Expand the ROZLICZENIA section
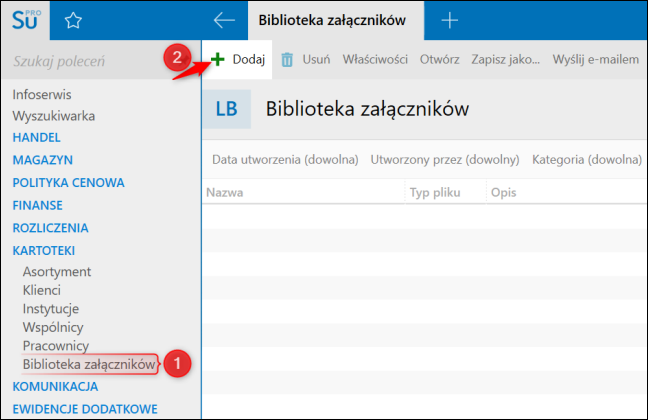648x420 pixels. point(50,228)
